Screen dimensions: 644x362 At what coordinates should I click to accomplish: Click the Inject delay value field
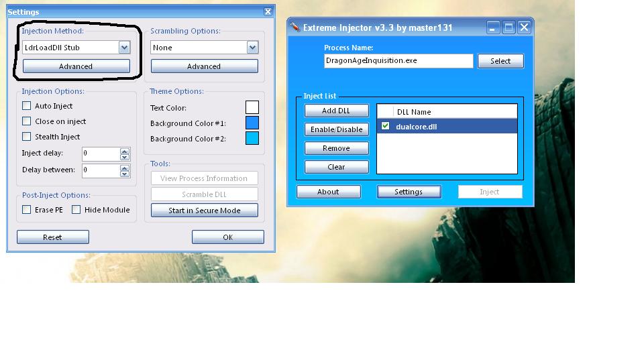[x=101, y=154]
